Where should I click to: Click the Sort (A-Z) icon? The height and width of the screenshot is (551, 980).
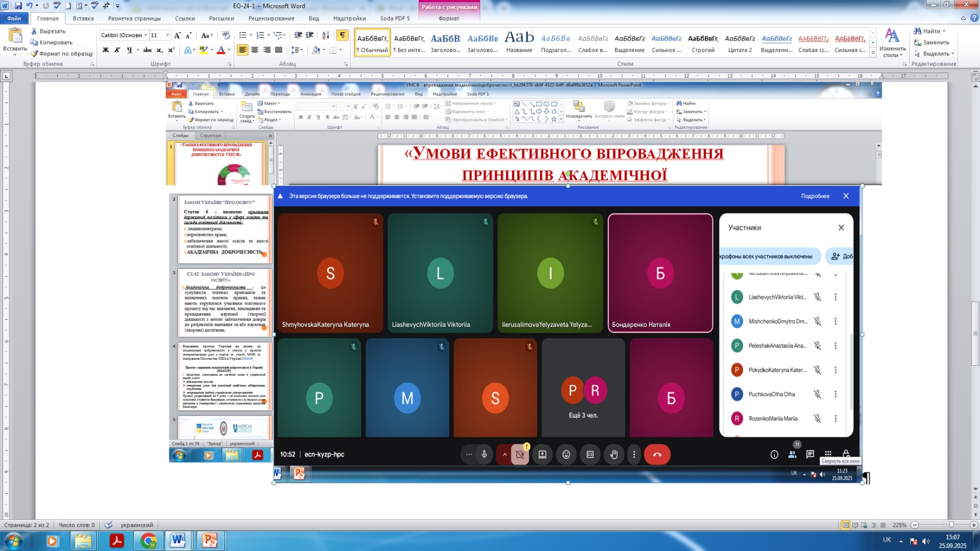coord(326,35)
